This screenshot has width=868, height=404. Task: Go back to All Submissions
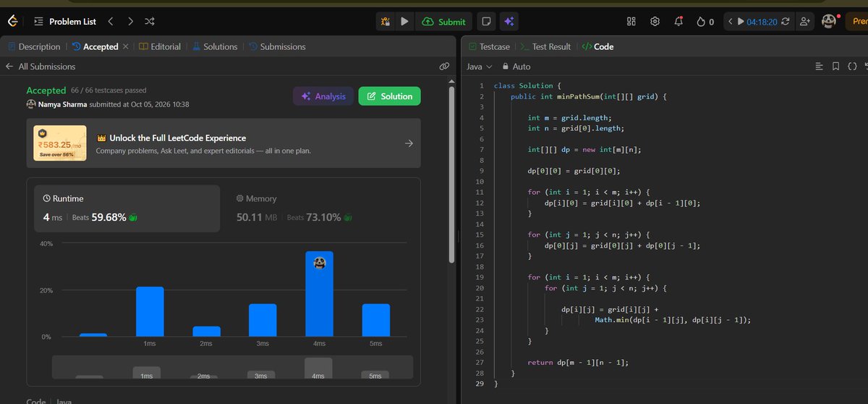tap(41, 67)
